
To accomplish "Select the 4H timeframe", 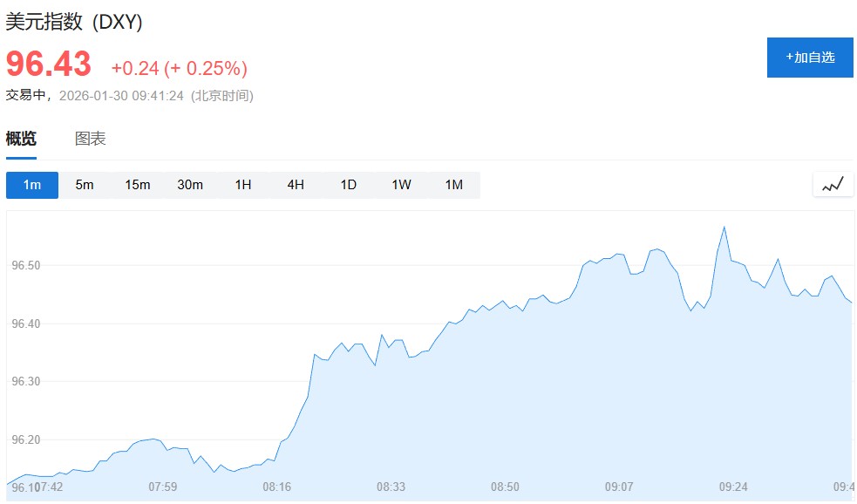I will pos(296,185).
